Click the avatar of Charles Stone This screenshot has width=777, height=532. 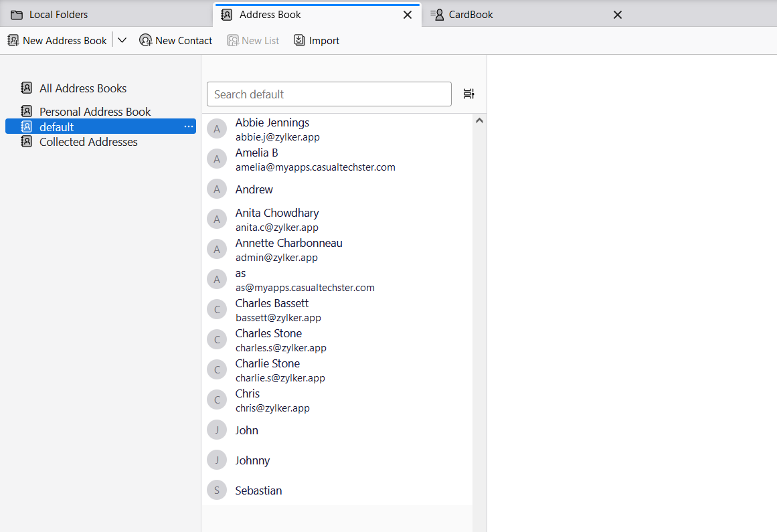point(217,340)
